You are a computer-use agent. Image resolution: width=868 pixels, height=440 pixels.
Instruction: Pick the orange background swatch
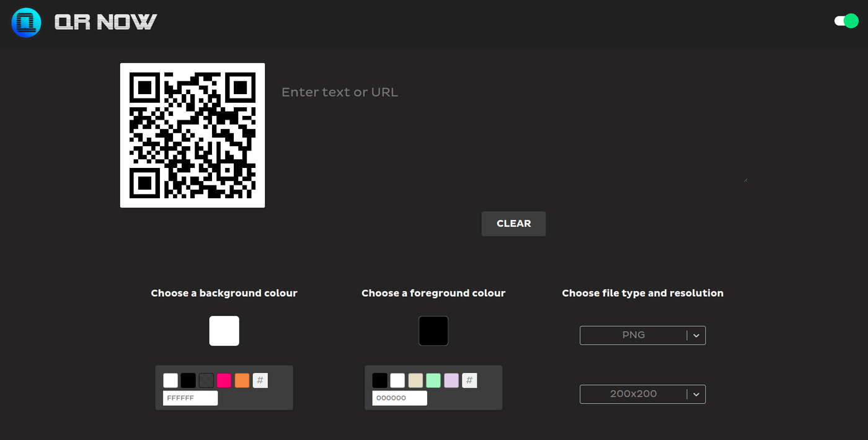(x=242, y=381)
